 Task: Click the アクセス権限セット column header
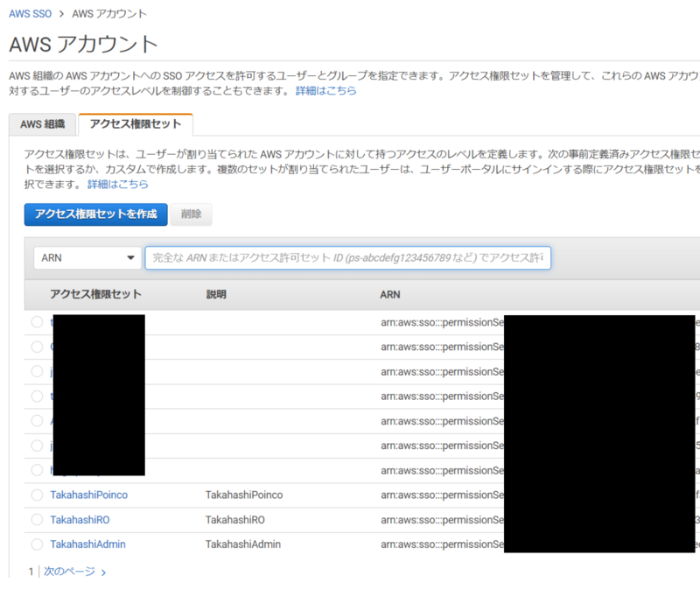[95, 294]
